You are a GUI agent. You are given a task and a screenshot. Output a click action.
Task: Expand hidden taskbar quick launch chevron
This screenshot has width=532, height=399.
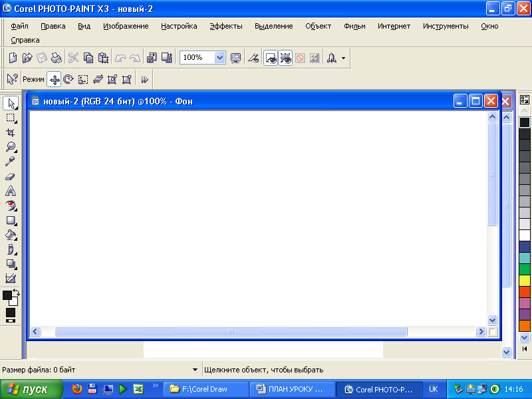click(x=156, y=386)
